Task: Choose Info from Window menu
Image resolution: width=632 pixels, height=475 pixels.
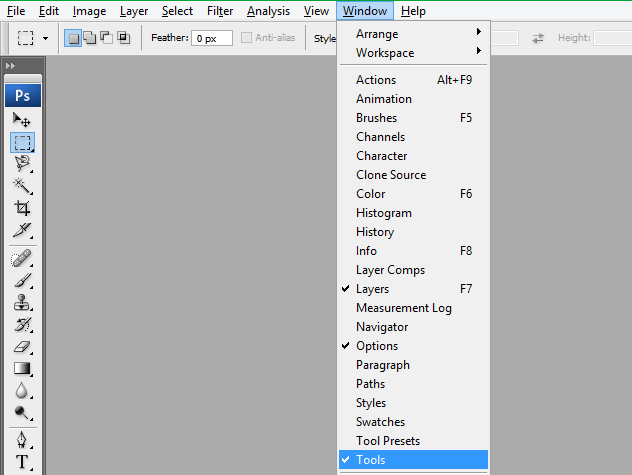Action: coord(413,251)
